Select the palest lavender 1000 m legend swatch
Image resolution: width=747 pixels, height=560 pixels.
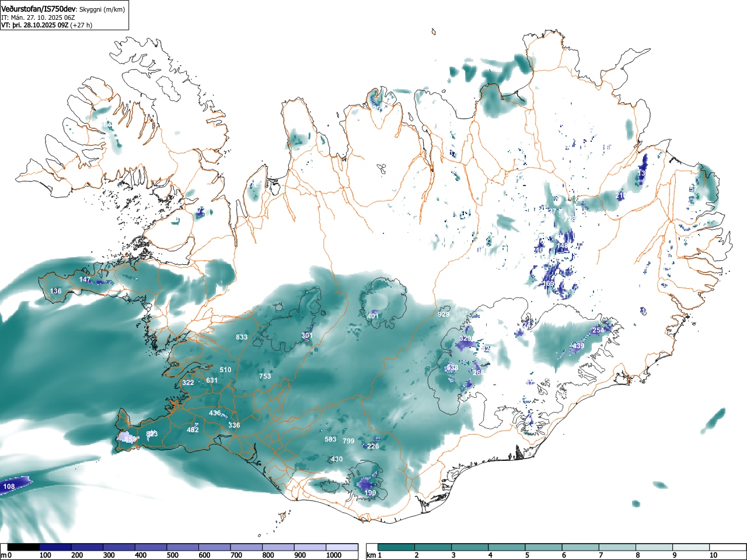click(342, 547)
